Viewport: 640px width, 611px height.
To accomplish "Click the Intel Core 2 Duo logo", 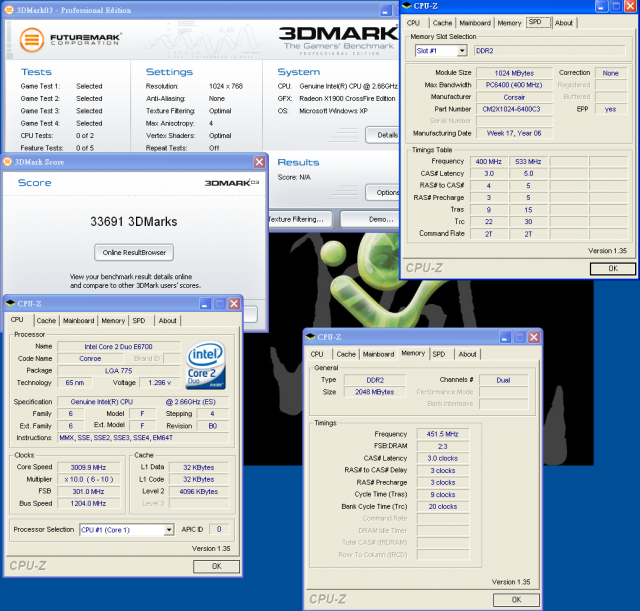I will click(206, 364).
